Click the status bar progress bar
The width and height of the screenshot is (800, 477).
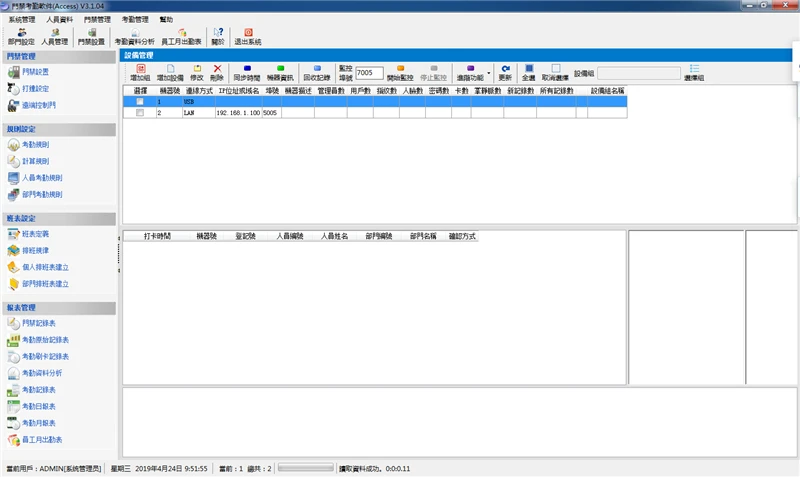(x=306, y=468)
